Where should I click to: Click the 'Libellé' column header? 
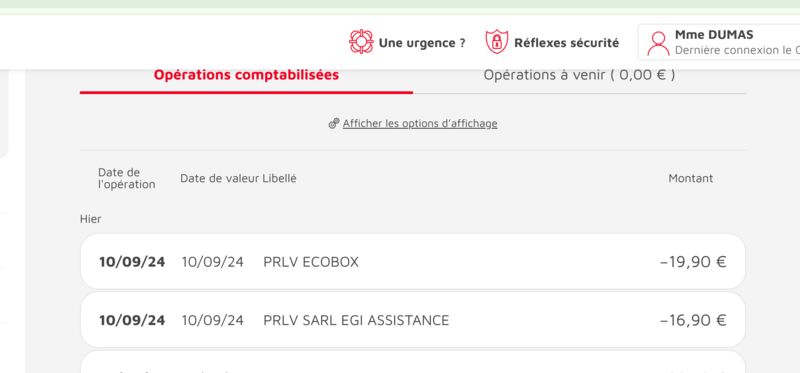[x=279, y=179]
